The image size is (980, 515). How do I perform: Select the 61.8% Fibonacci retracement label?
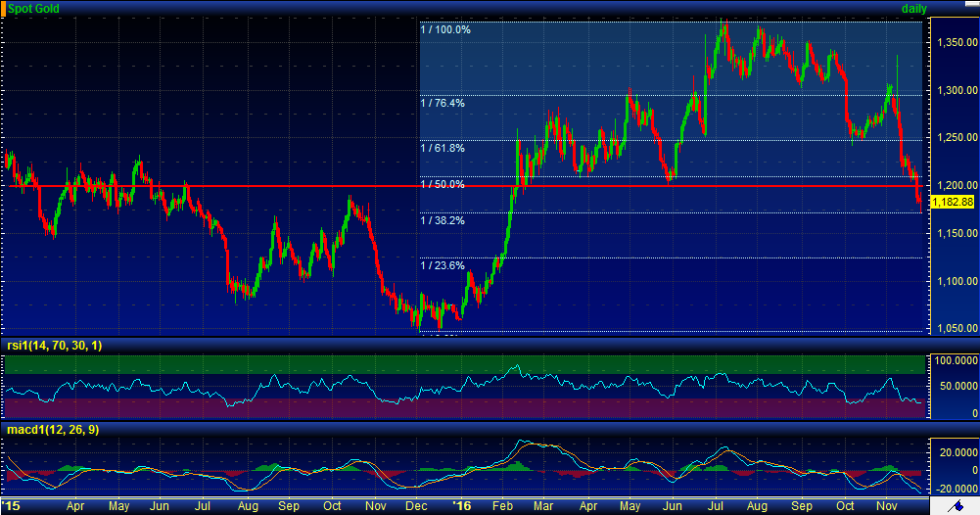[443, 149]
